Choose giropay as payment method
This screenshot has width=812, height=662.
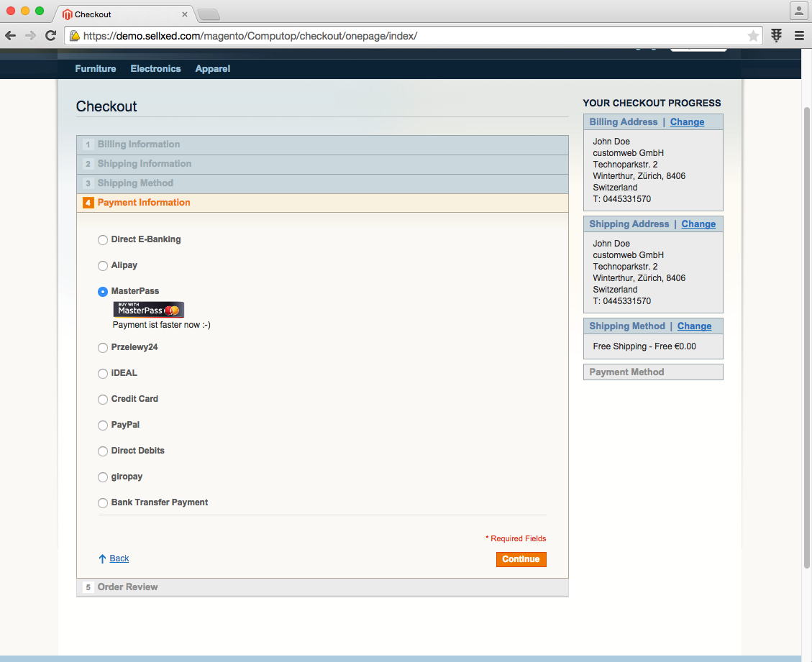click(x=103, y=477)
